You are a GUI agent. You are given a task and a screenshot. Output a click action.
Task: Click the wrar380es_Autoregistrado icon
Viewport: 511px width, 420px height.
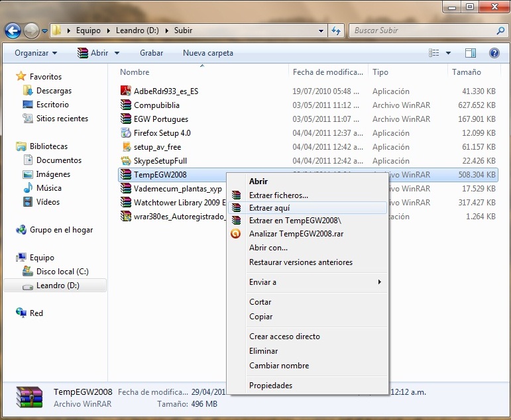(x=126, y=217)
